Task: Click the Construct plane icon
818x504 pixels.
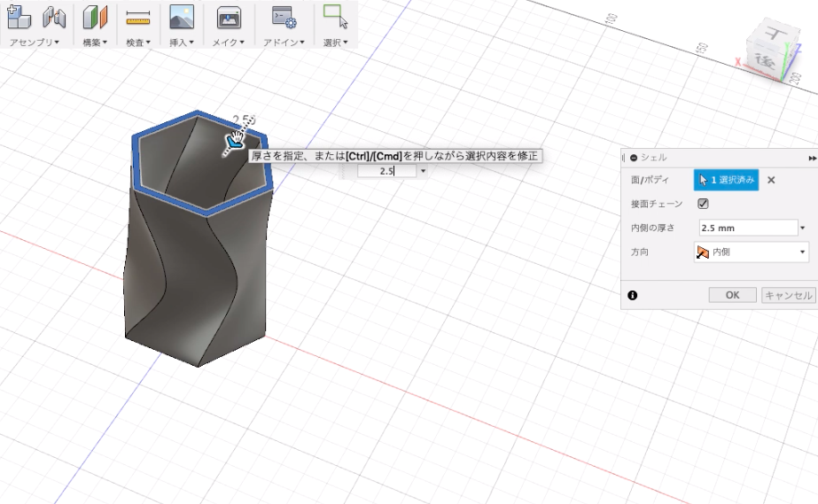Action: [x=95, y=17]
